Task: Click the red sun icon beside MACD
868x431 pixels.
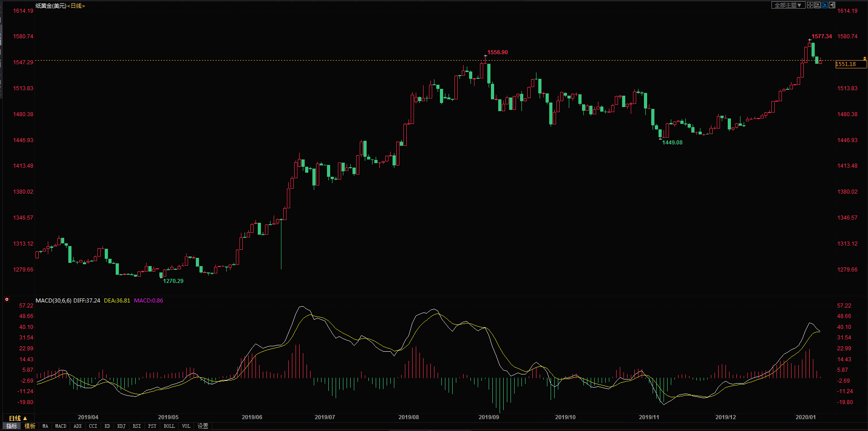Action: 7,299
